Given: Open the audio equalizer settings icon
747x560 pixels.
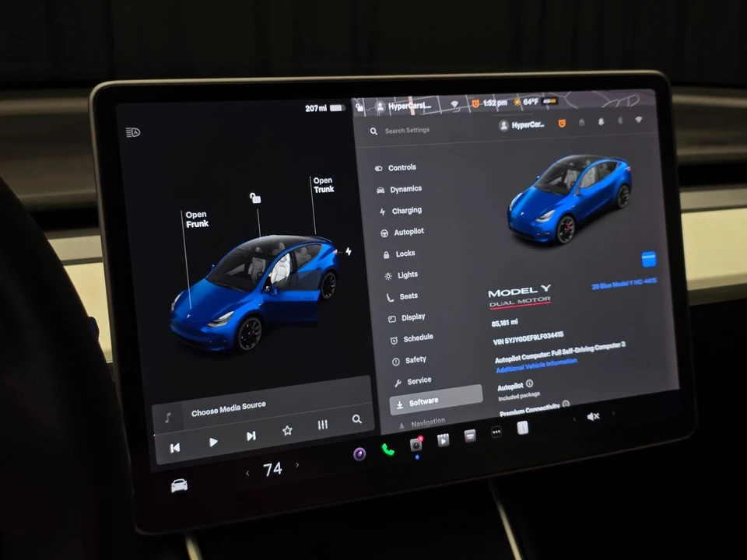Looking at the screenshot, I should [x=322, y=425].
